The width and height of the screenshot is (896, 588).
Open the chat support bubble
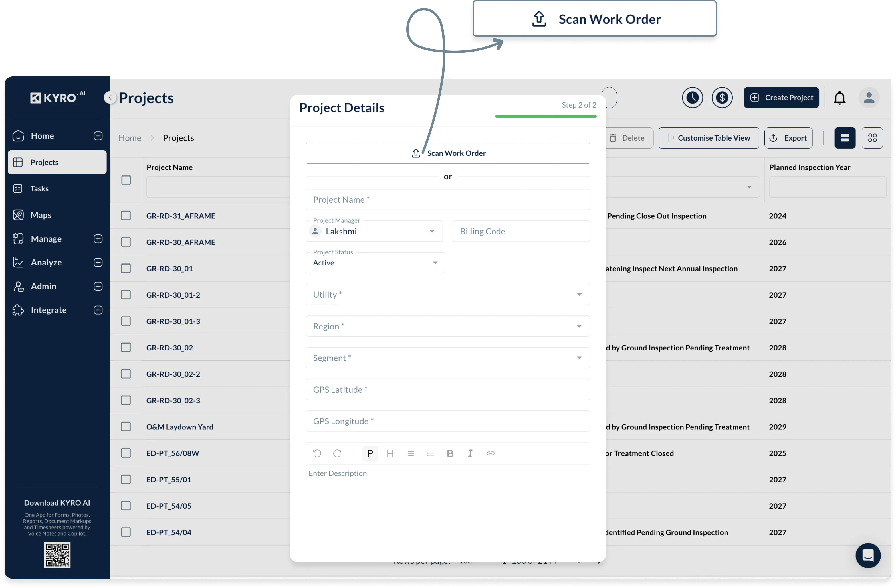[x=868, y=555]
